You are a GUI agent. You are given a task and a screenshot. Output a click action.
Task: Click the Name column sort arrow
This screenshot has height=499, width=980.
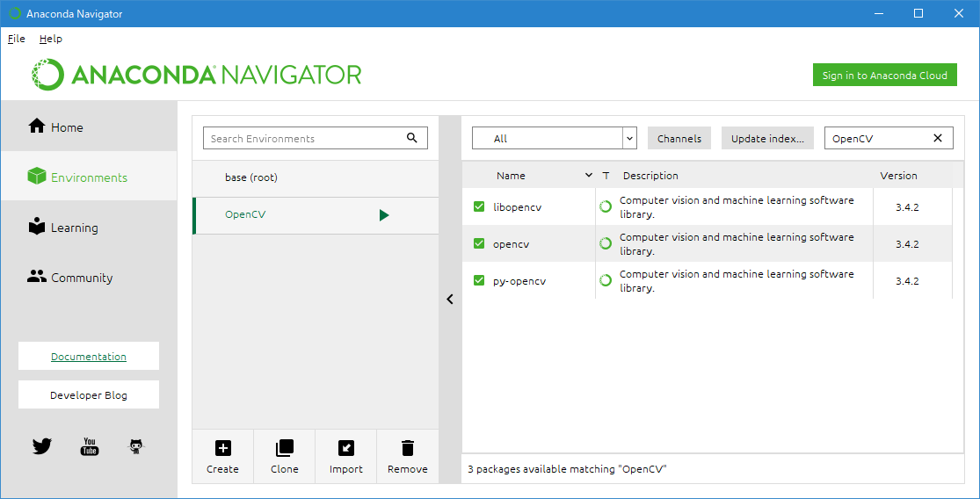coord(588,176)
